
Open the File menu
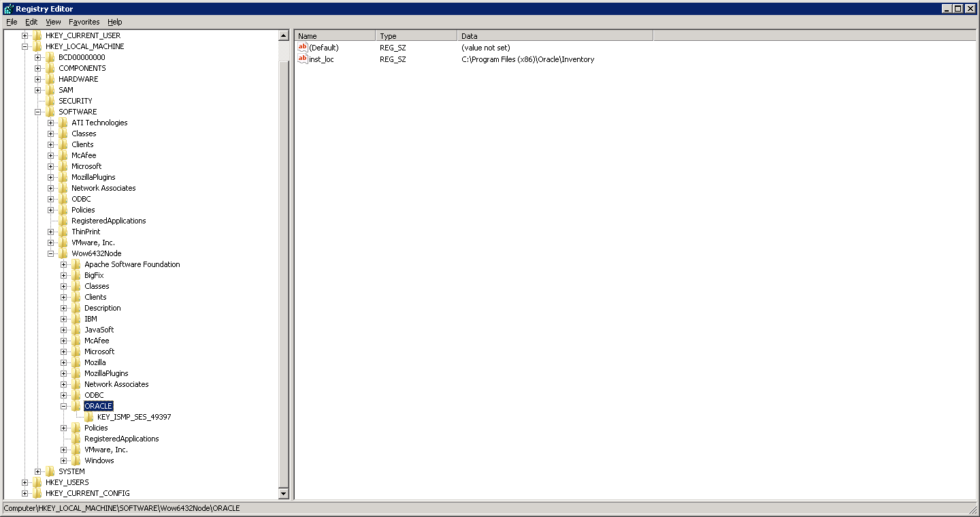[x=12, y=22]
